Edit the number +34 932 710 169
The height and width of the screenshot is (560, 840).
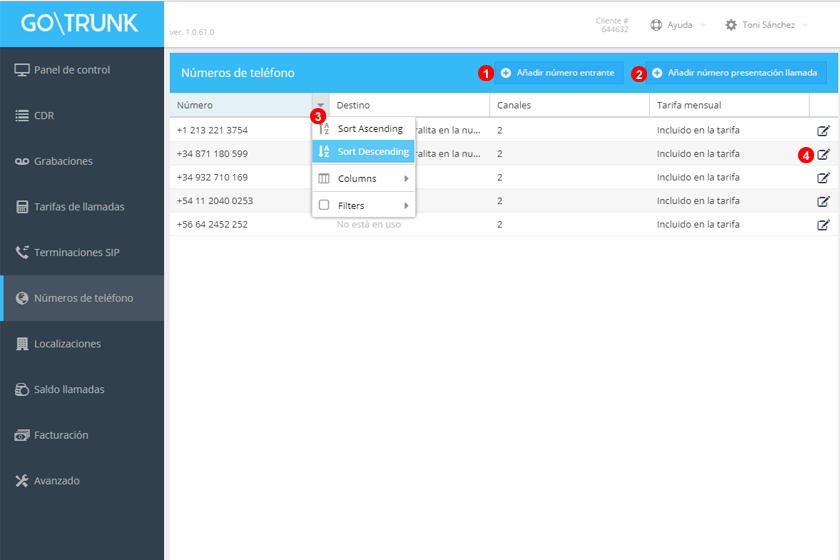coord(823,177)
